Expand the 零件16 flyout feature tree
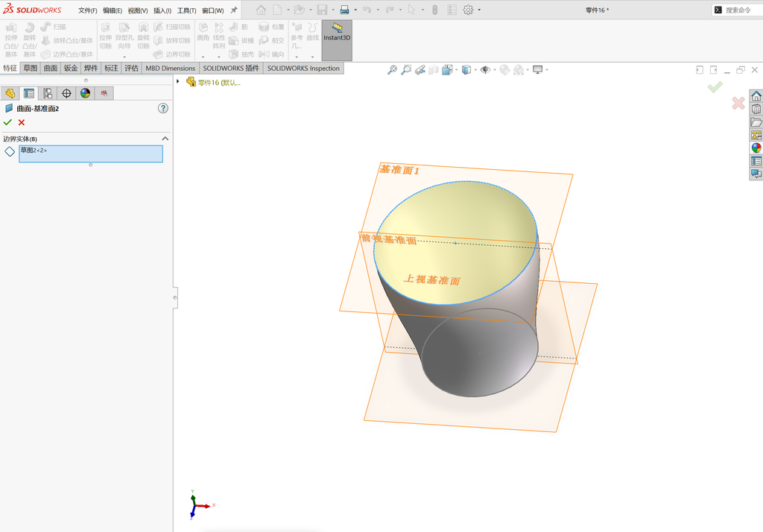The width and height of the screenshot is (763, 532). (177, 82)
